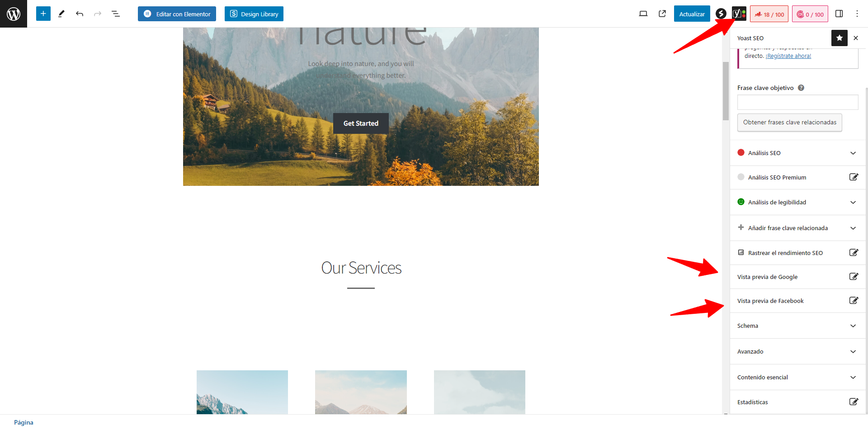Focus the Frase clave objetivo field

pos(797,102)
